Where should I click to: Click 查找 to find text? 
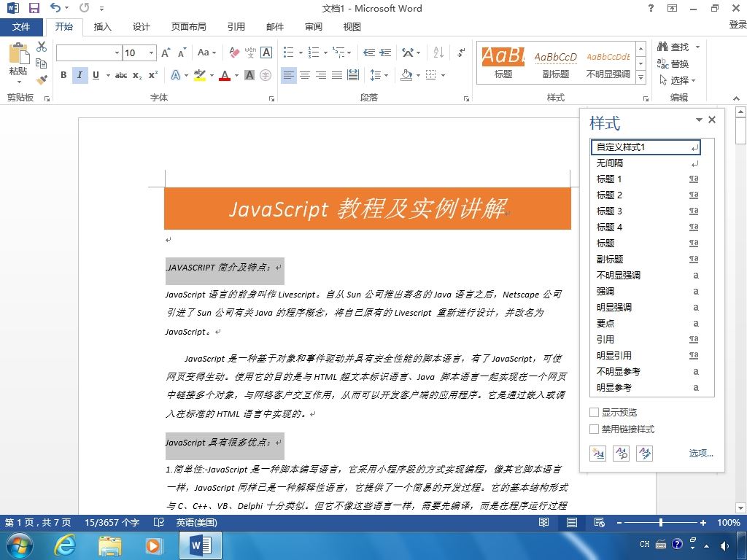pos(673,47)
